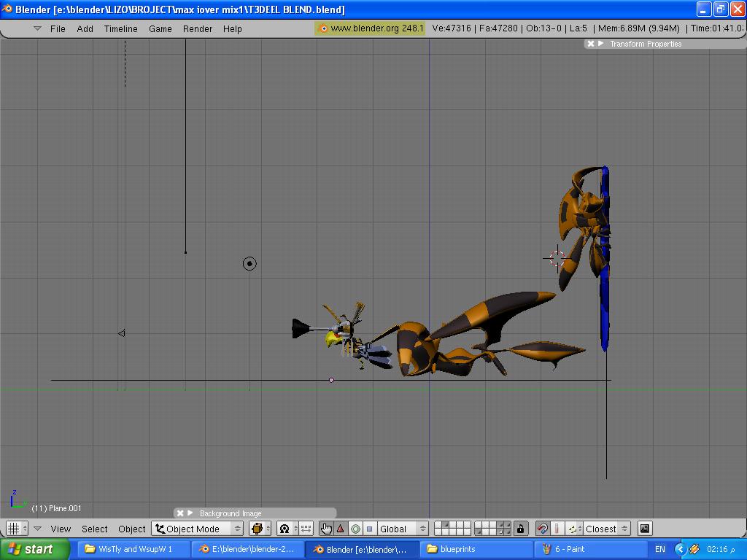Viewport: 747px width, 560px height.
Task: Toggle align rotation with snapping target
Action: [x=557, y=529]
